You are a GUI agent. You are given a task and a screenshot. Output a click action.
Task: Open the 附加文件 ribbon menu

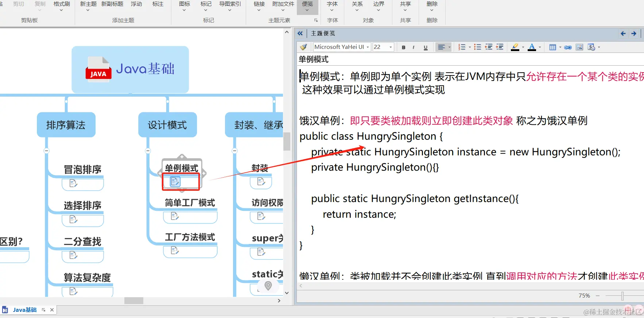click(x=283, y=7)
